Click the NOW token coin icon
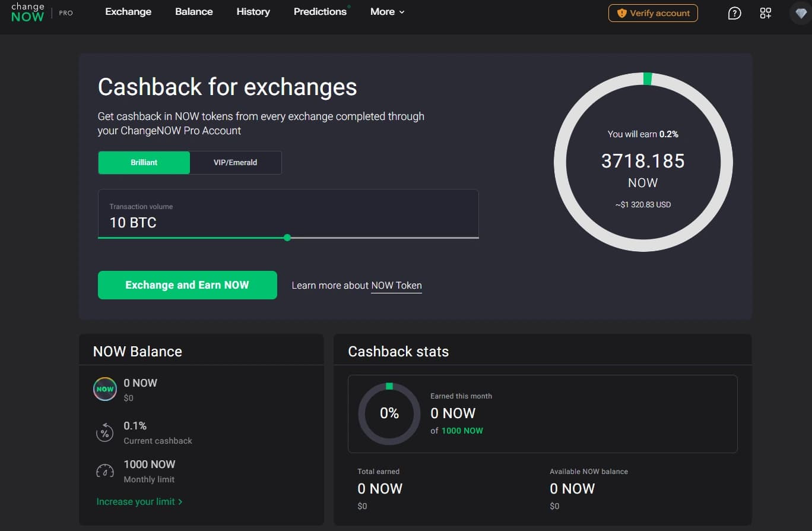 tap(105, 389)
